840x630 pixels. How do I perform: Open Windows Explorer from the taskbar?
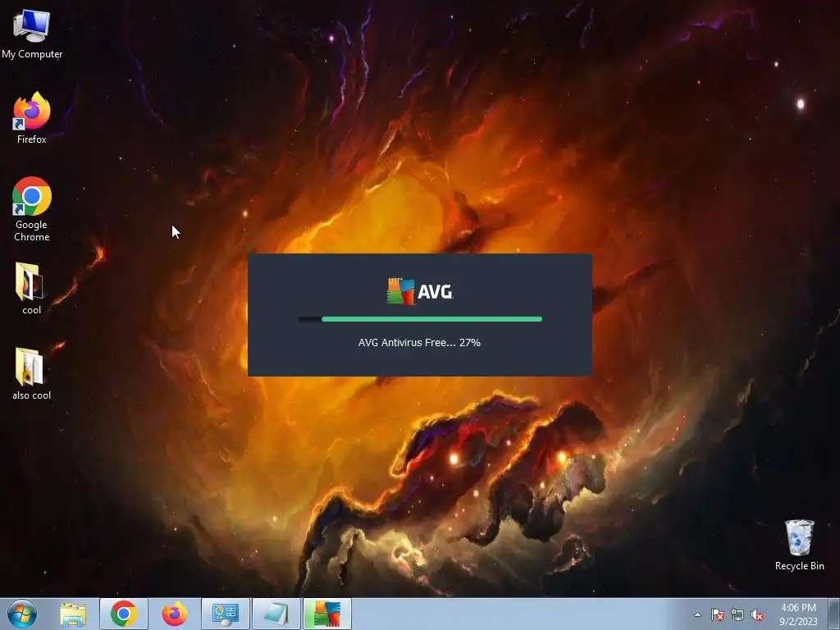[x=73, y=614]
